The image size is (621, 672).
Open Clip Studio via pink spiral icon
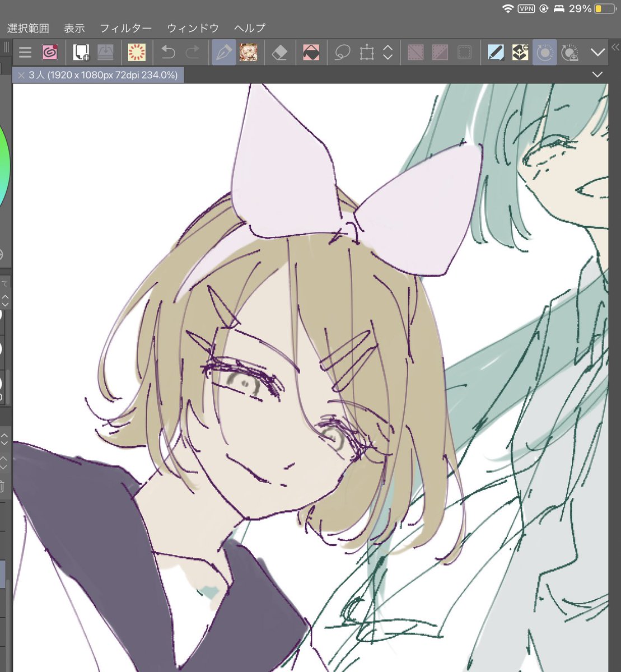[50, 53]
